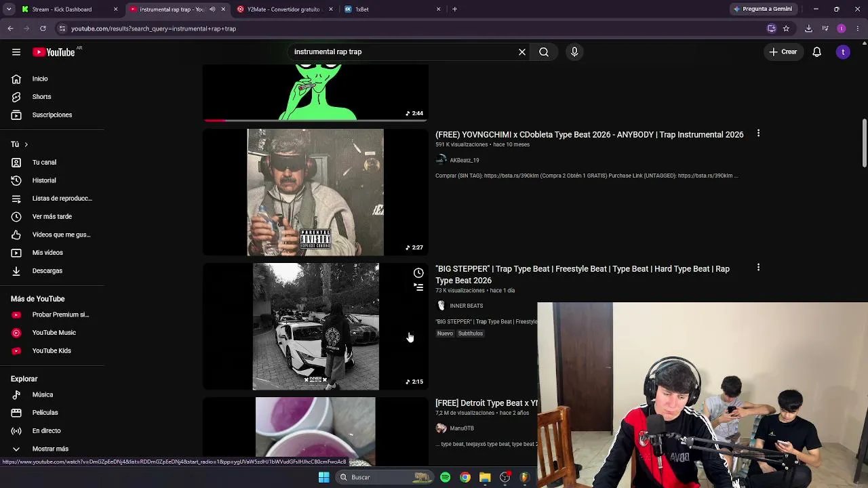This screenshot has width=868, height=488.
Task: Open OBS Studio from the taskbar
Action: tap(505, 477)
